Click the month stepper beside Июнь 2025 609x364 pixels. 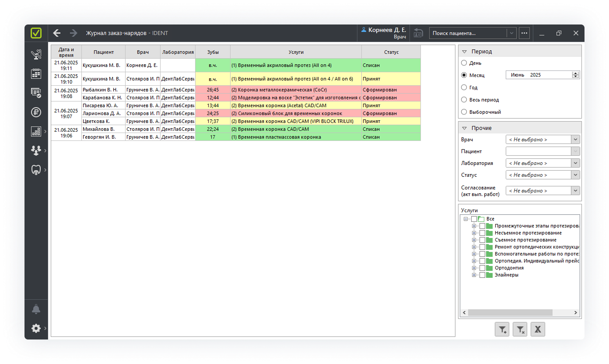pos(576,75)
